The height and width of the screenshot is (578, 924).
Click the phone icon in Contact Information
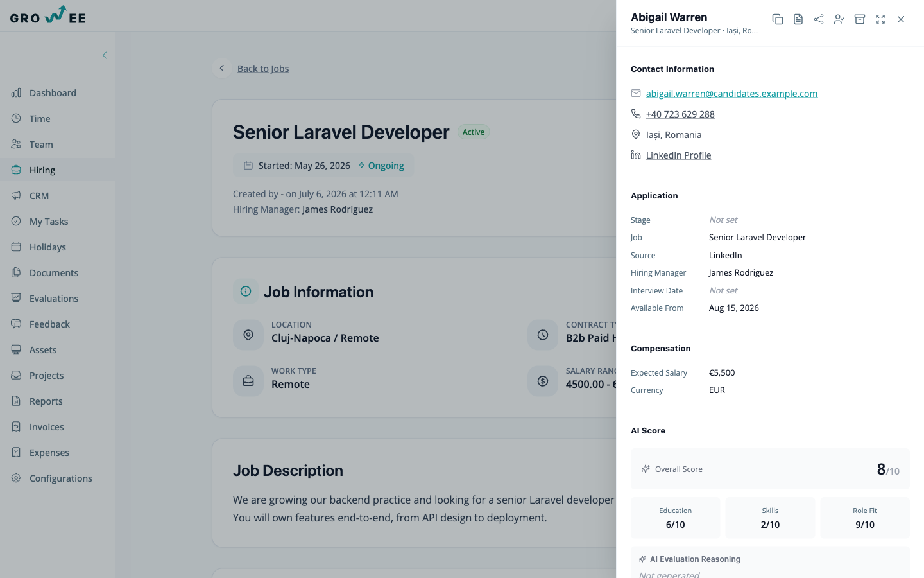pyautogui.click(x=636, y=114)
